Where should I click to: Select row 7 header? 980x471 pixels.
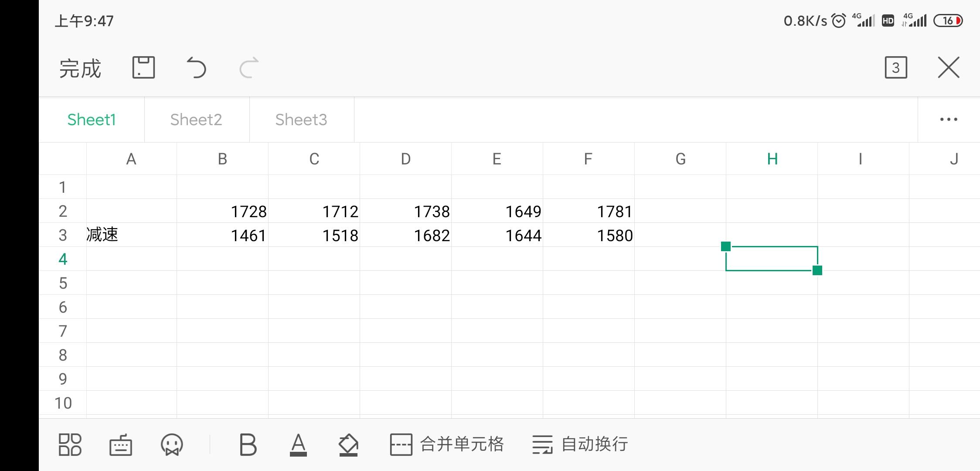tap(63, 331)
